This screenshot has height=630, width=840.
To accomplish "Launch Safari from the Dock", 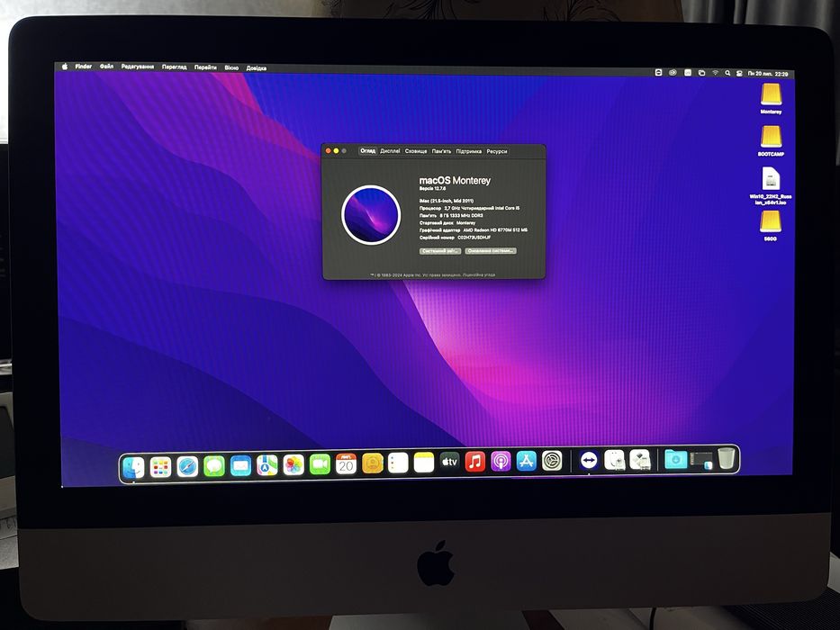I will tap(187, 466).
